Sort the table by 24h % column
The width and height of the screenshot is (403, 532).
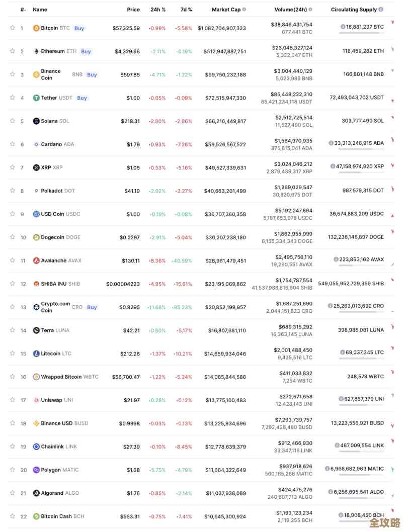(157, 10)
